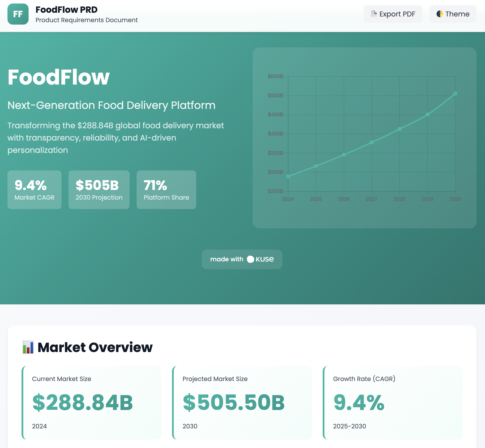Click the Market Overview bar chart icon

coord(28,347)
